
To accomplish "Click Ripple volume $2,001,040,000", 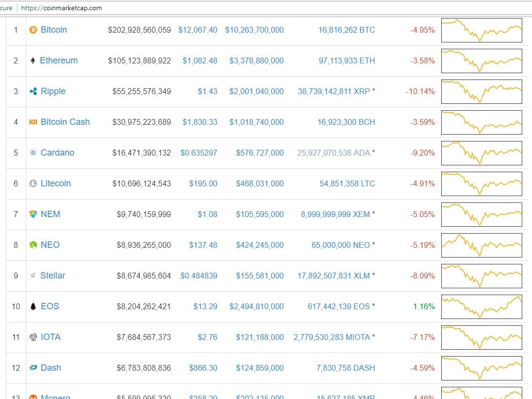I will tap(257, 91).
